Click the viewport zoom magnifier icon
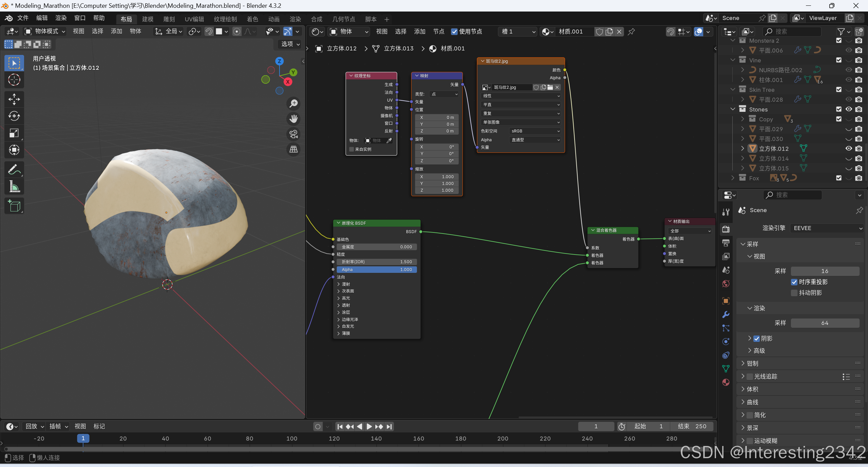The width and height of the screenshot is (868, 467). coord(293,103)
